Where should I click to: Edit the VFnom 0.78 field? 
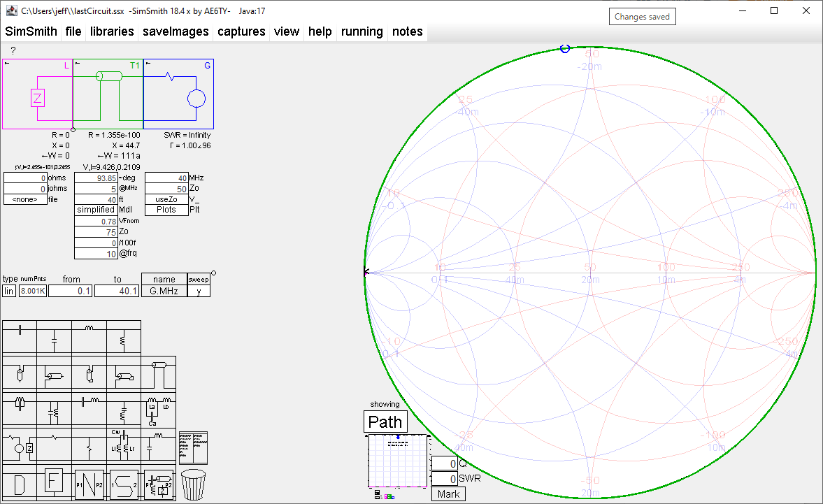96,222
